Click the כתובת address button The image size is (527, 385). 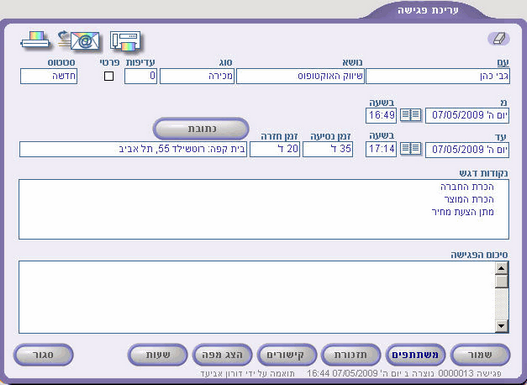201,129
